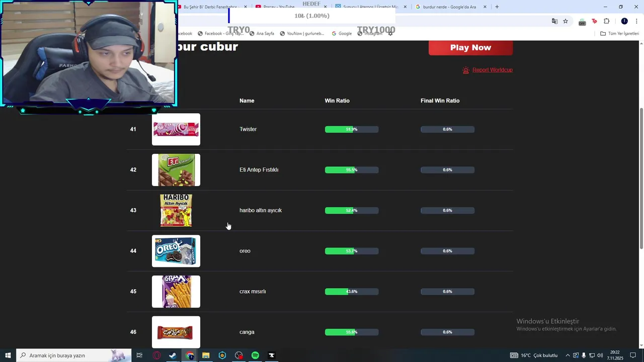
Task: Click the Chrome icon in the taskbar
Action: tap(189, 355)
